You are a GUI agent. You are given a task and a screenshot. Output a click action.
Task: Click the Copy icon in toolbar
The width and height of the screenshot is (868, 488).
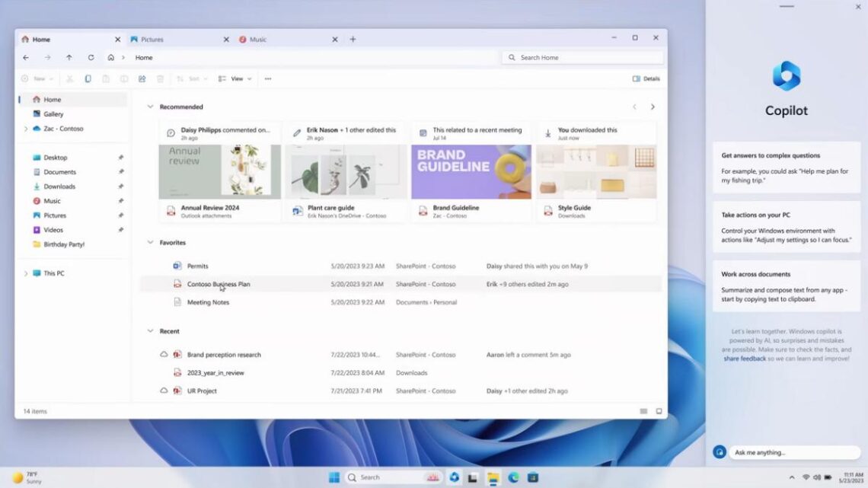(88, 78)
